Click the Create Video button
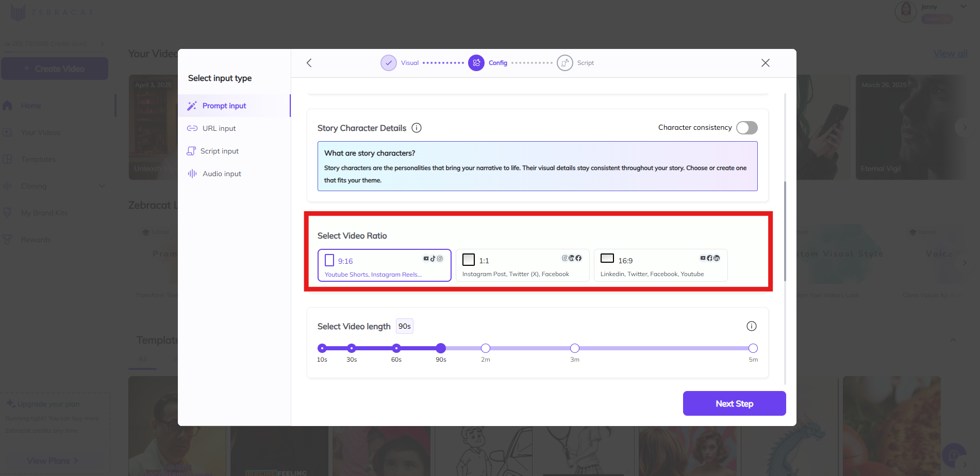This screenshot has width=980, height=476. tap(55, 69)
